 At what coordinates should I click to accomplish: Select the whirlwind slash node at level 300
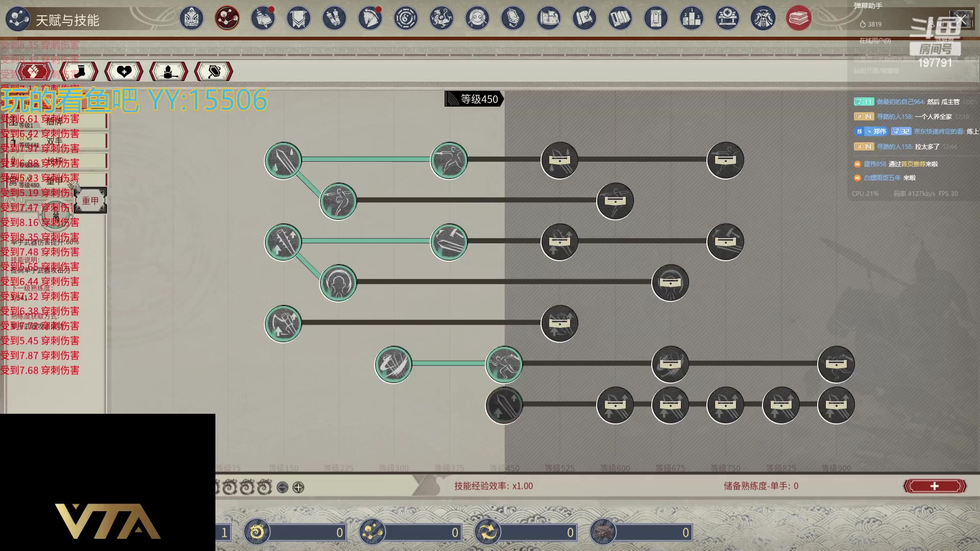coord(394,364)
